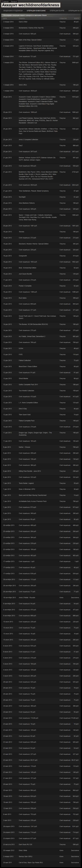This screenshot has height=868, width=82.
Task: Select the DayZ purchase row
Action: (x=21, y=146)
